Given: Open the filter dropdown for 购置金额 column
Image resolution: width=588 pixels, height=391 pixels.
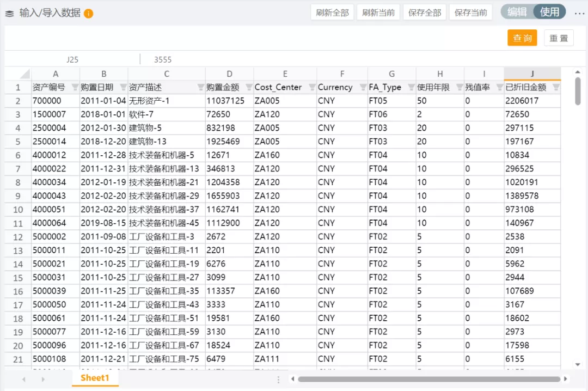Looking at the screenshot, I should tap(248, 87).
